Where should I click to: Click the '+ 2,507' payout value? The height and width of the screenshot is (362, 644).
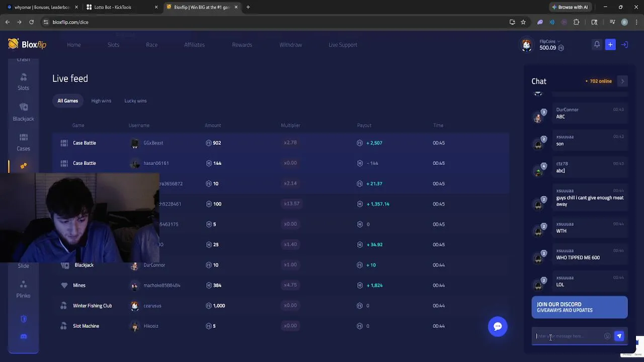tap(374, 143)
